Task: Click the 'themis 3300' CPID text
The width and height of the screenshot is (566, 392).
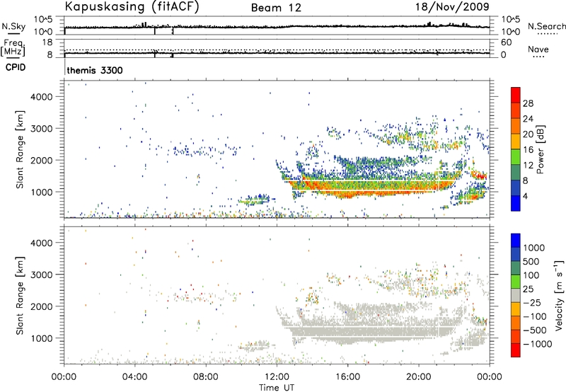Action: tap(95, 70)
